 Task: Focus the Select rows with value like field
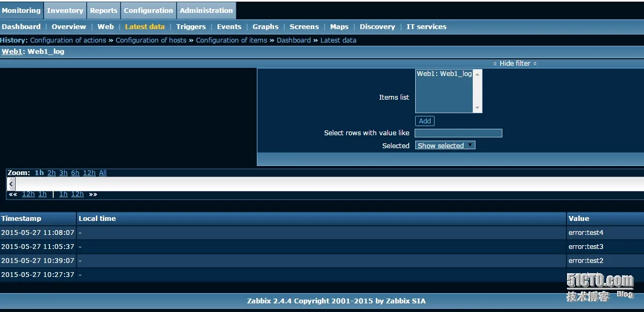click(458, 133)
